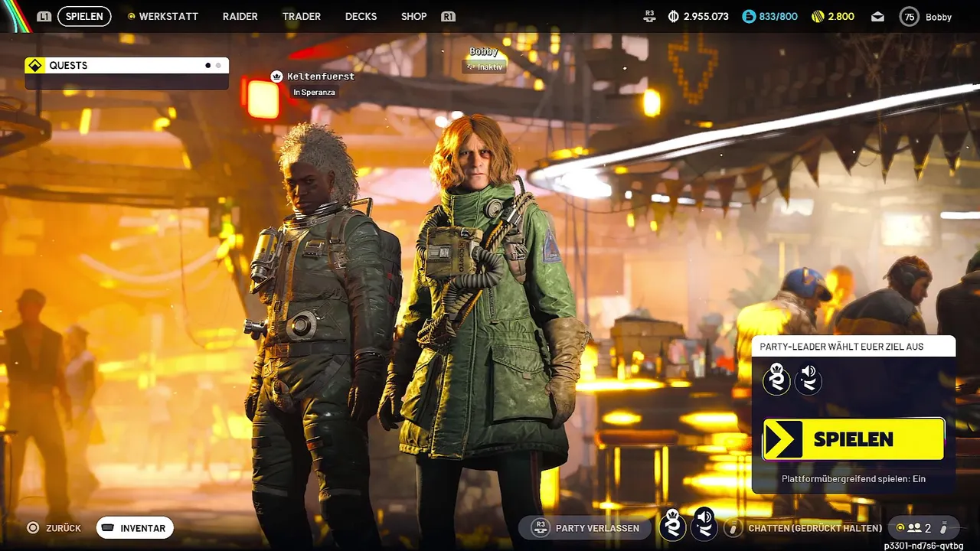Select bottom-bar party leader crown avatar

coord(673,525)
